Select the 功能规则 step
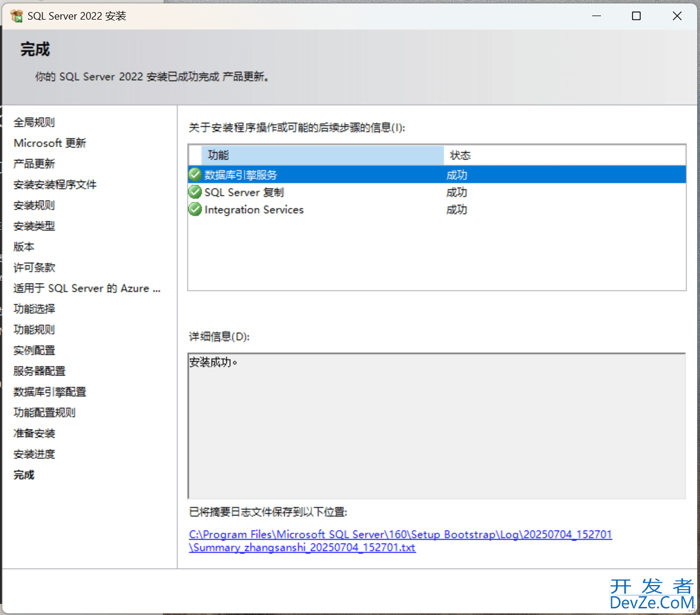The height and width of the screenshot is (615, 700). pos(35,329)
